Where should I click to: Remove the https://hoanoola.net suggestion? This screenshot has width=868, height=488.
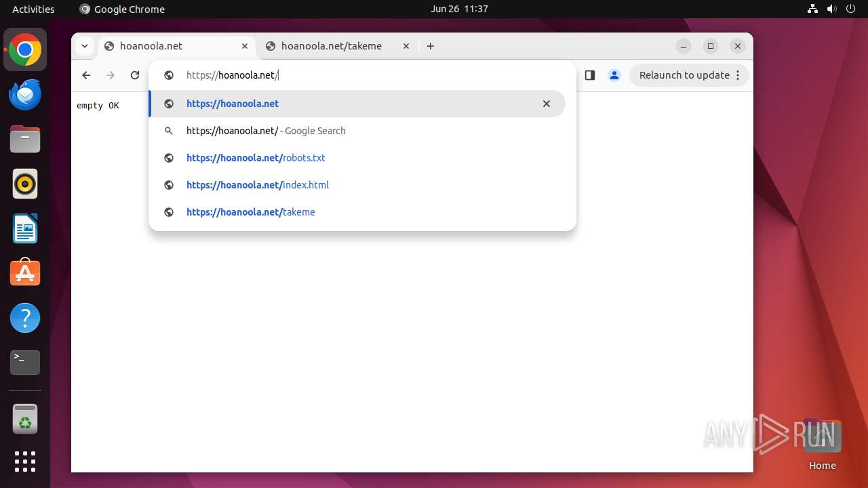[547, 104]
